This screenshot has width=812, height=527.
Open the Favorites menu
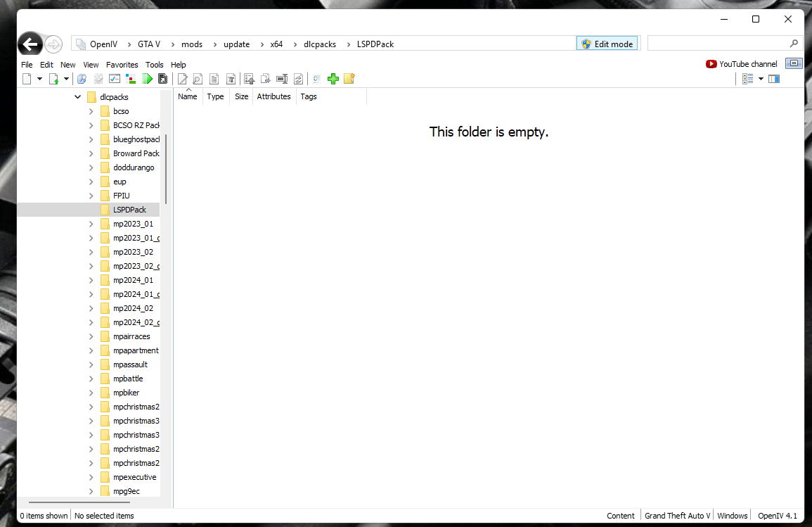[x=122, y=65]
